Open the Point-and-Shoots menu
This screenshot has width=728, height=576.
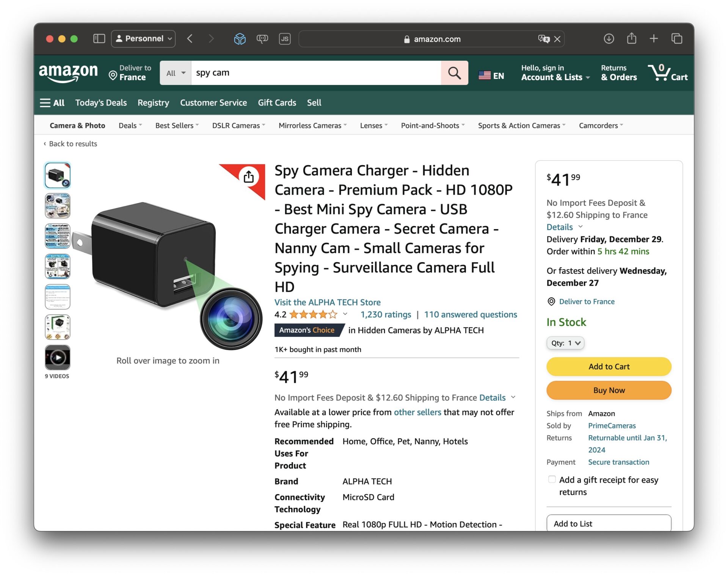(433, 126)
